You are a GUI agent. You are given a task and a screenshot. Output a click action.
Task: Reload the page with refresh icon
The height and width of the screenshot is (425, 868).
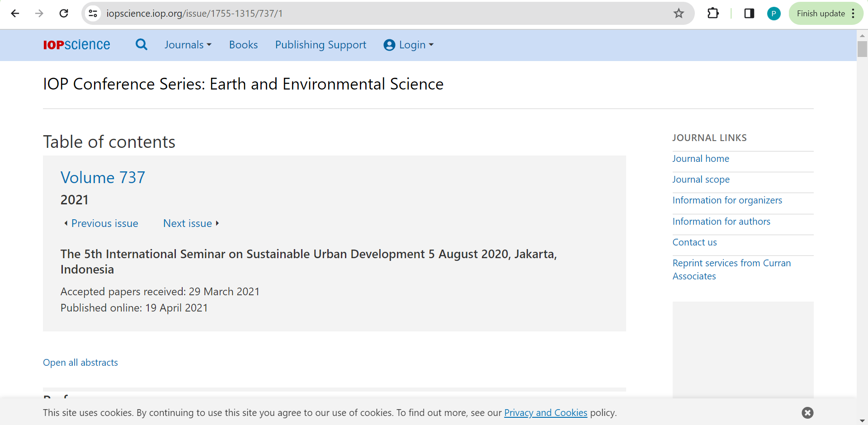(64, 14)
